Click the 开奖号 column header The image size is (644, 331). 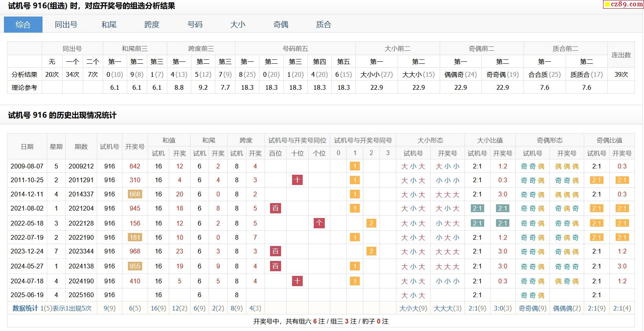[135, 146]
